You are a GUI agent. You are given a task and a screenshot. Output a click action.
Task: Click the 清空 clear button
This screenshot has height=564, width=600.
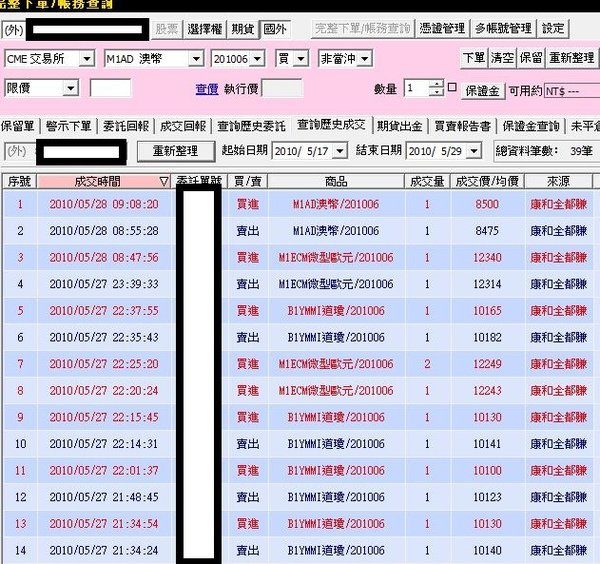pos(502,58)
